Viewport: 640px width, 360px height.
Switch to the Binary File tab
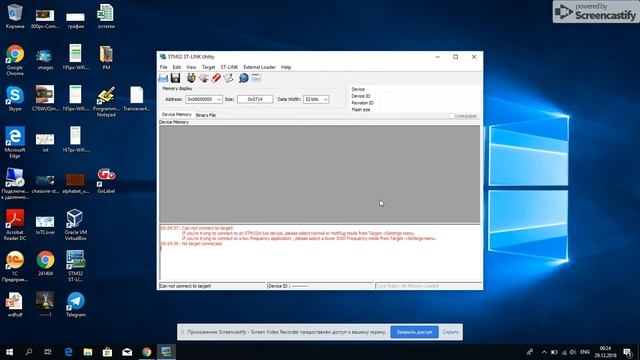point(206,115)
